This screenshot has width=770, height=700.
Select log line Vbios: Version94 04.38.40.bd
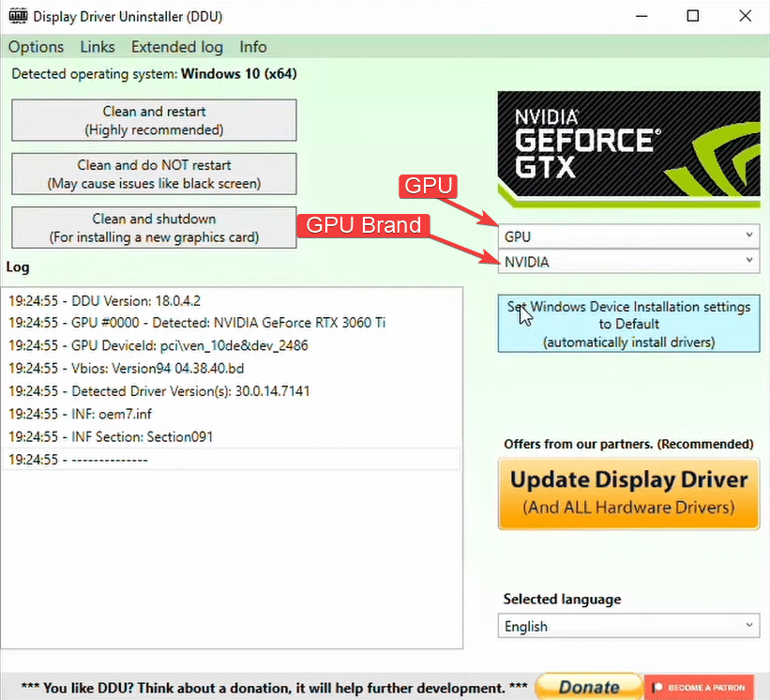point(232,369)
